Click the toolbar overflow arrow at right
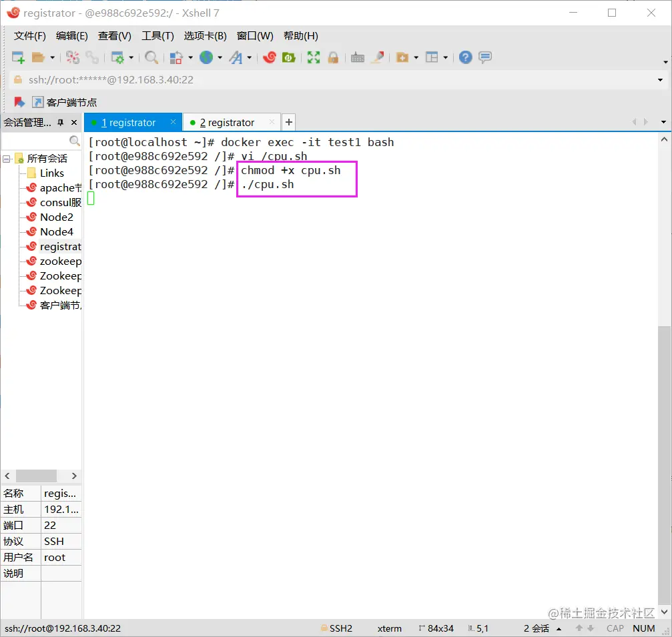The width and height of the screenshot is (672, 637). pos(665,62)
